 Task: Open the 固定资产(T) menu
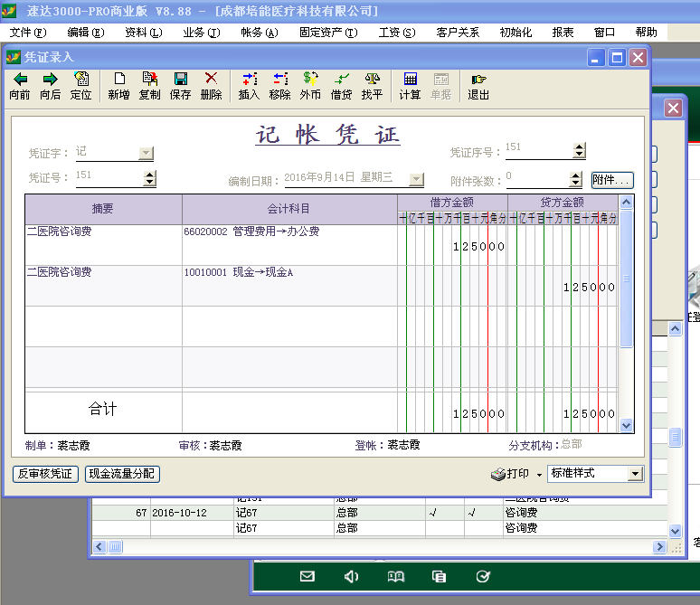[328, 33]
